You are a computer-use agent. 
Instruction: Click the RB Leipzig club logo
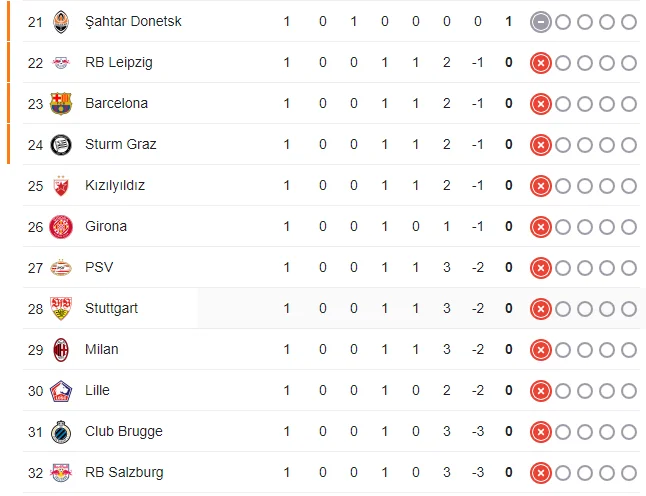click(61, 62)
